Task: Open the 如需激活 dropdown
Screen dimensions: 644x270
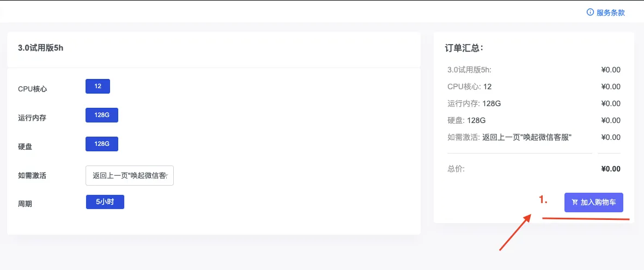Action: [130, 176]
